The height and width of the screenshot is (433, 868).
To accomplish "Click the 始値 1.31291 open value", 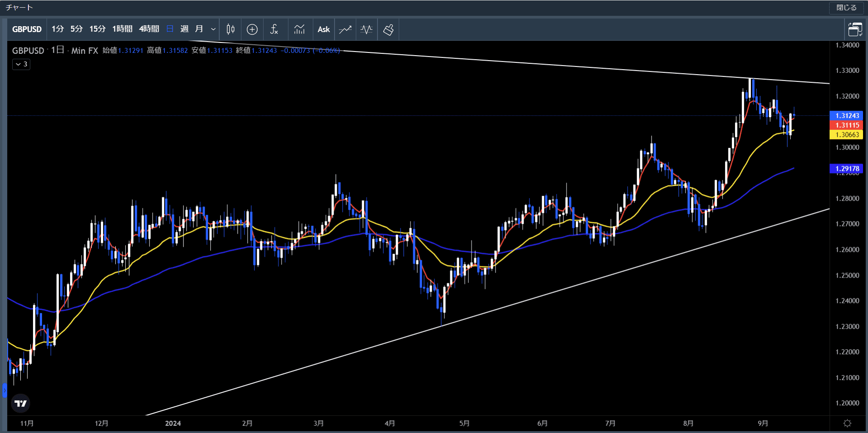I will (123, 51).
